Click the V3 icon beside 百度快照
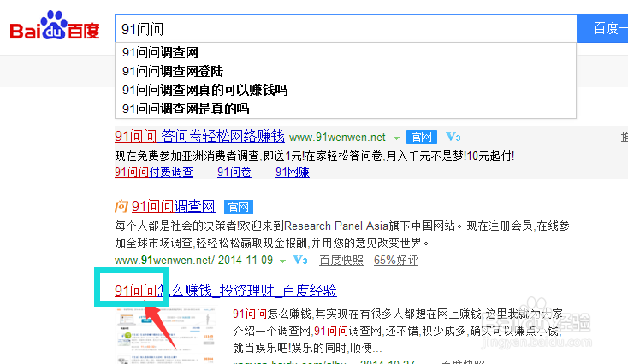 [x=300, y=261]
